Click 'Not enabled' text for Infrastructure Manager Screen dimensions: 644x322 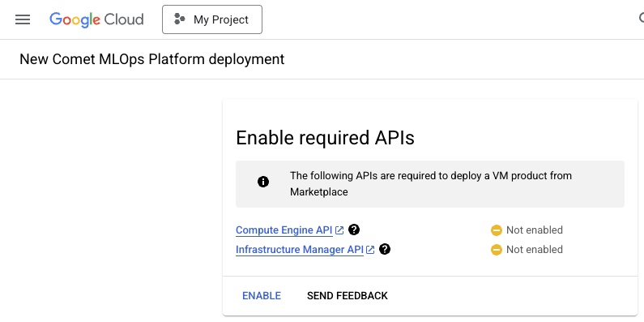tap(535, 250)
